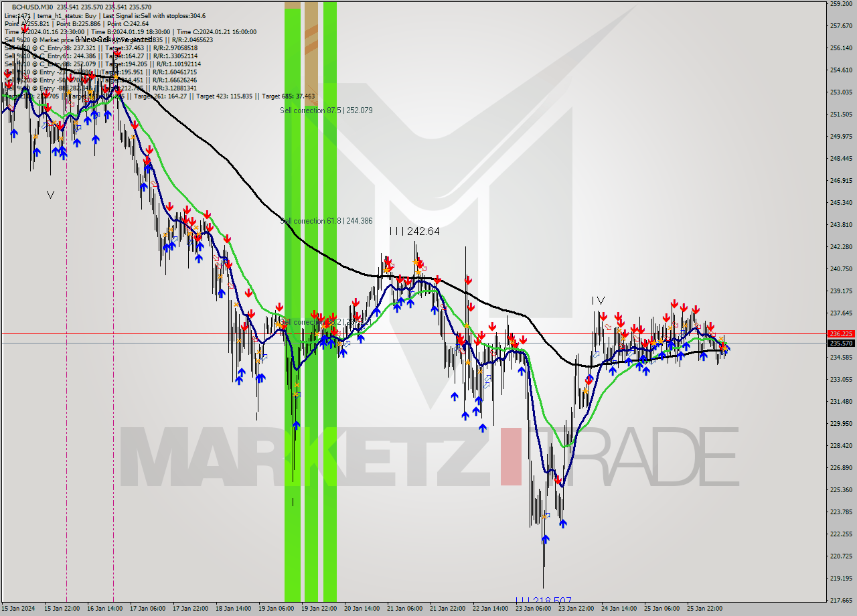The image size is (857, 616).
Task: Click the '18 Jan 14:00' time axis label
Action: (232, 609)
